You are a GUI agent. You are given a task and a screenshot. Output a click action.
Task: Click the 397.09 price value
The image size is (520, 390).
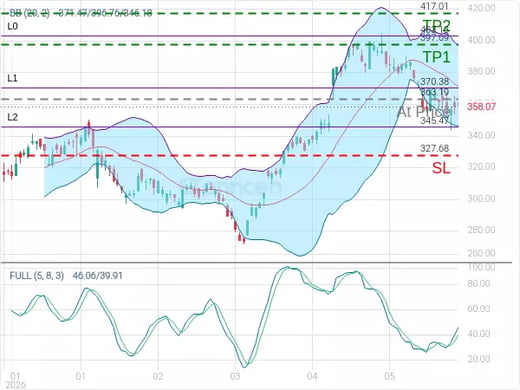[434, 38]
